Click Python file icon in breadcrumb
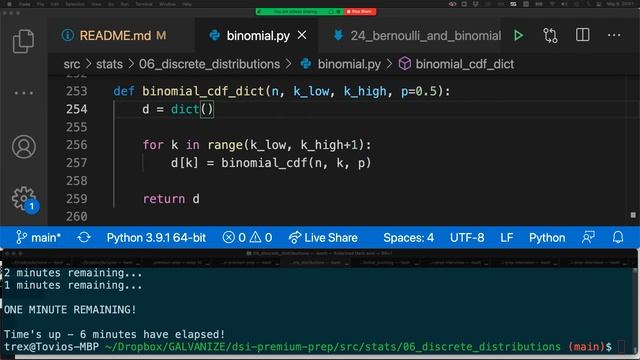The image size is (640, 360). coord(306,64)
